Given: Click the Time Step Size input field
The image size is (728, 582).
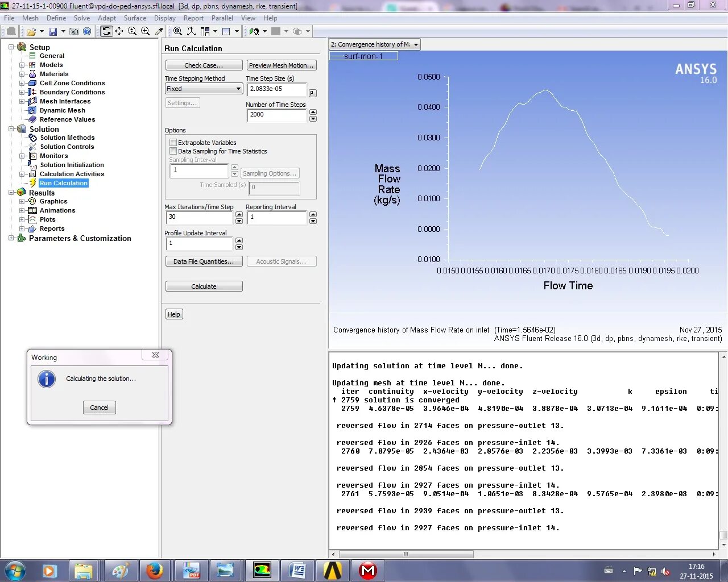Looking at the screenshot, I should click(x=277, y=89).
